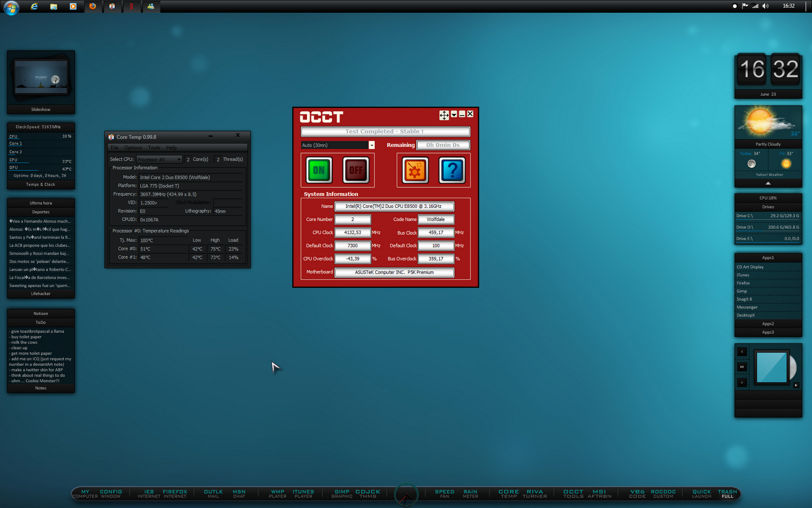The image size is (812, 508).
Task: Switch to Windows Live Messenger taskbar button
Action: click(151, 6)
